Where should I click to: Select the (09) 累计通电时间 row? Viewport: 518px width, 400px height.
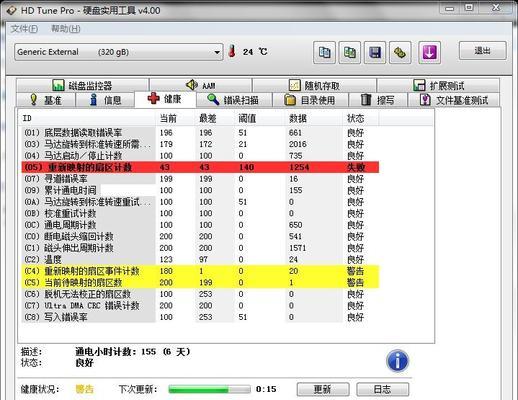coord(200,190)
